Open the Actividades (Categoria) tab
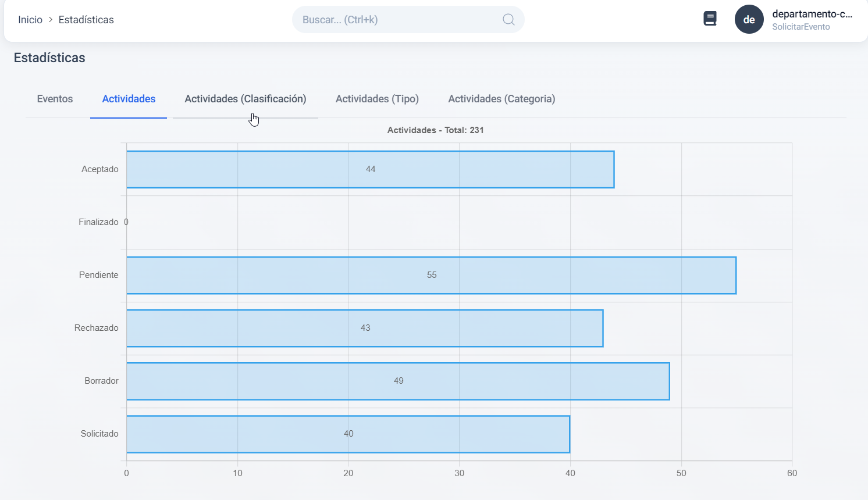Image resolution: width=868 pixels, height=500 pixels. point(501,99)
